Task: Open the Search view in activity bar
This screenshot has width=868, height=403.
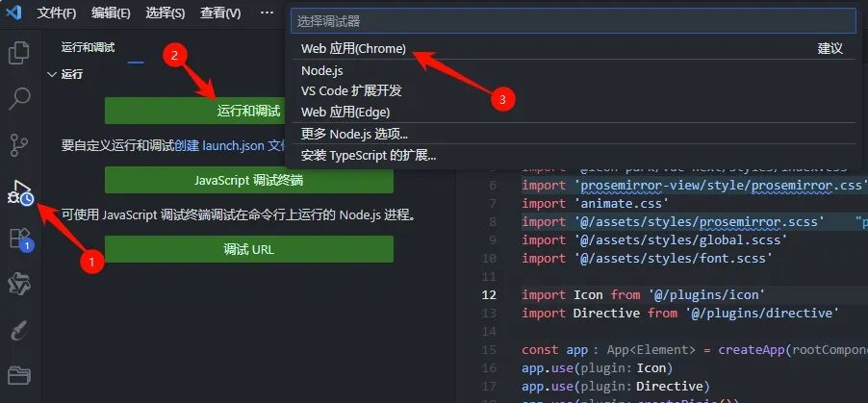Action: [19, 99]
